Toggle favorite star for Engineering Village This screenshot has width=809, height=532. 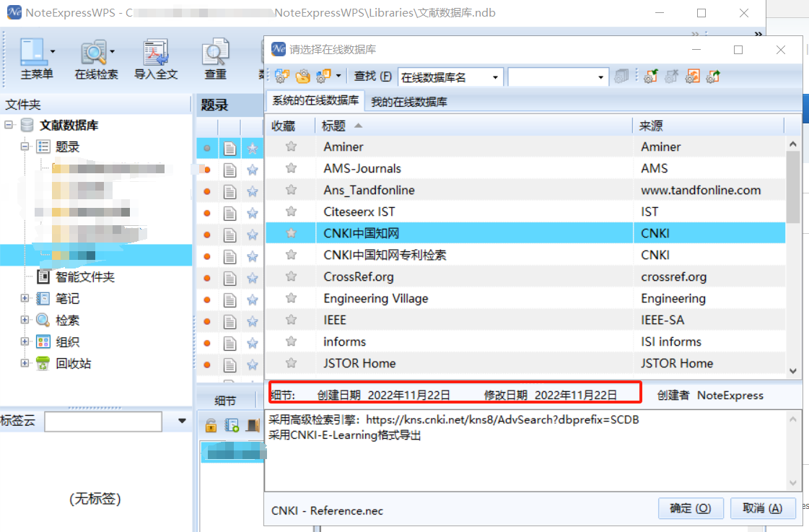pyautogui.click(x=291, y=298)
